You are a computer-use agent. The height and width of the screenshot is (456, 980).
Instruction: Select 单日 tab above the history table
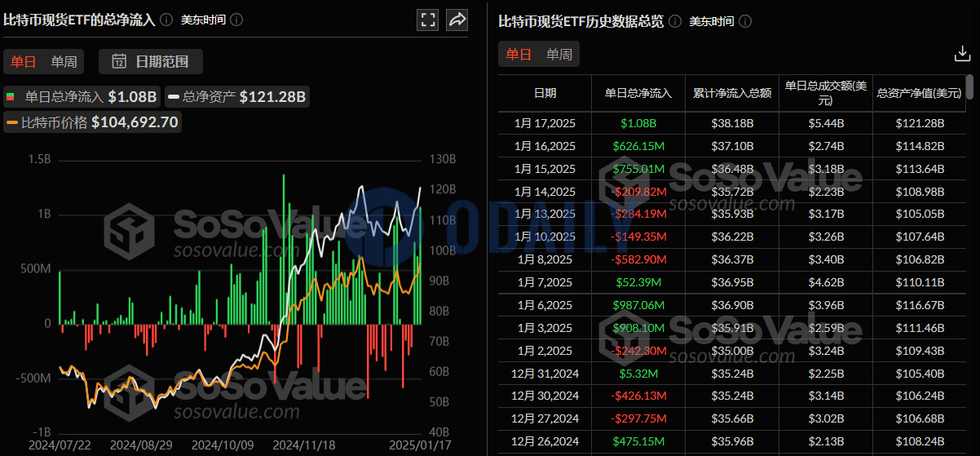(x=519, y=55)
